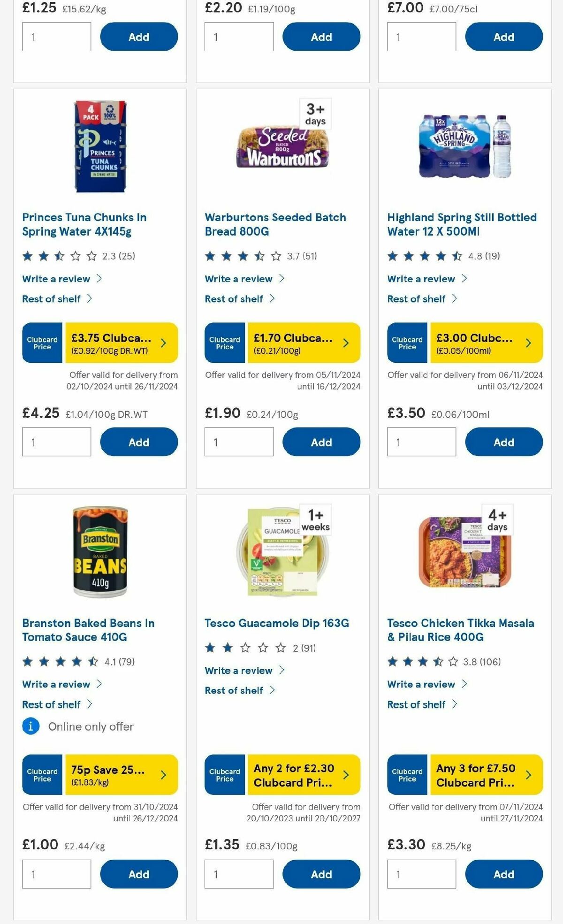Open the Any 3 for £7.50 offer arrow

tap(529, 775)
